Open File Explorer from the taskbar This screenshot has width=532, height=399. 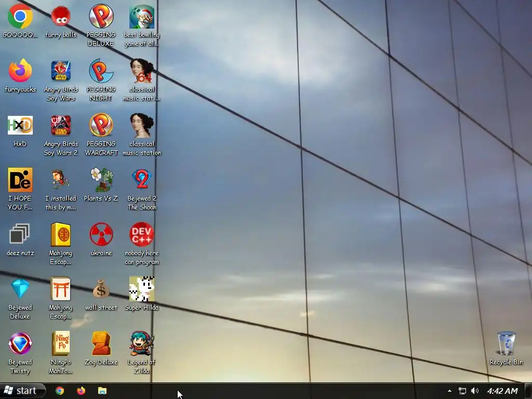click(102, 391)
